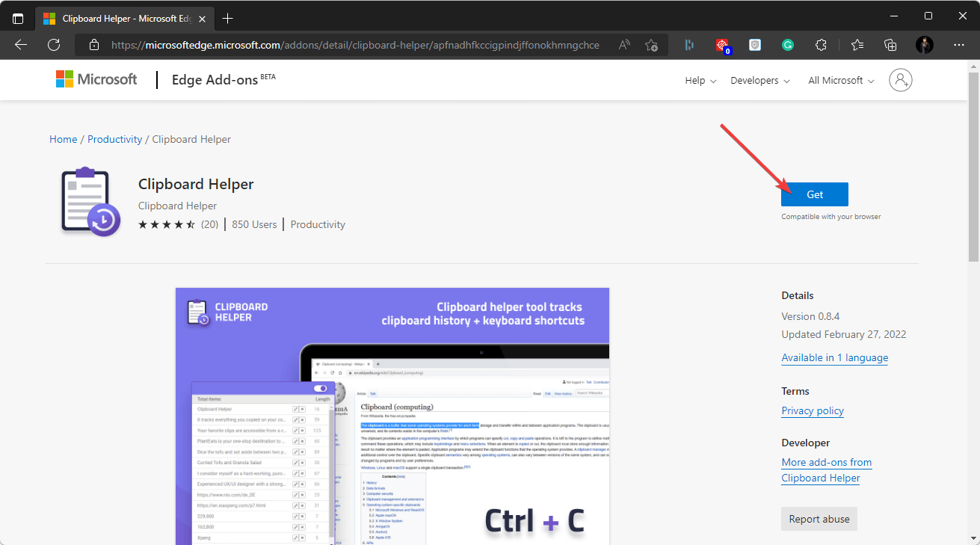The image size is (980, 545).
Task: Click the Report abuse button
Action: pyautogui.click(x=819, y=519)
